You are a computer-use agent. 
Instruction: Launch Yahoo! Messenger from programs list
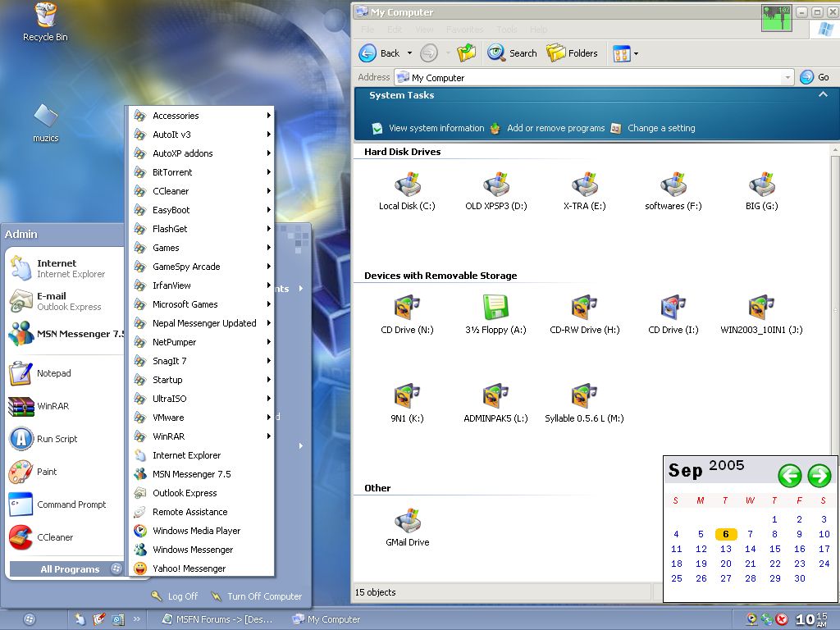click(202, 568)
